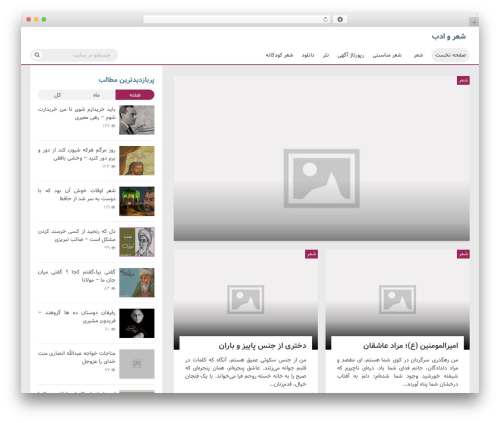Click the excerpt text under دختری از جنس پاییز post

pyautogui.click(x=246, y=372)
